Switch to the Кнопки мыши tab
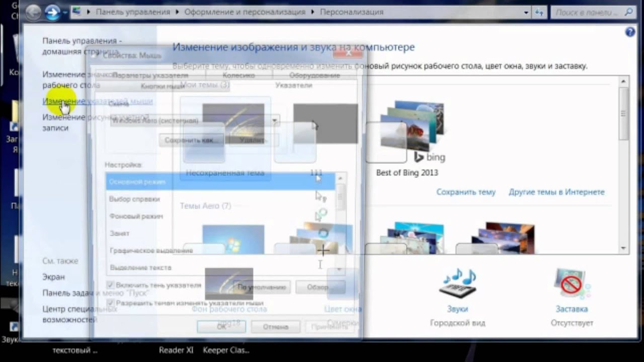 tap(163, 86)
